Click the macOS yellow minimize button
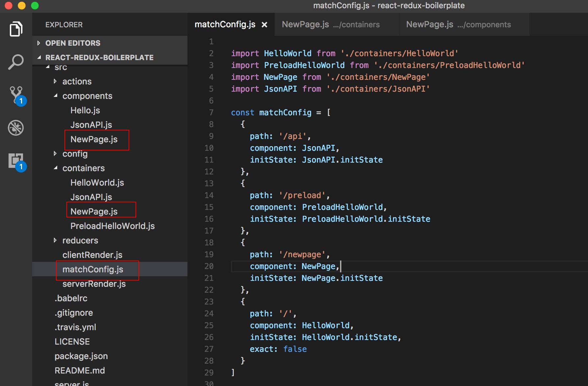The image size is (588, 386). [22, 6]
